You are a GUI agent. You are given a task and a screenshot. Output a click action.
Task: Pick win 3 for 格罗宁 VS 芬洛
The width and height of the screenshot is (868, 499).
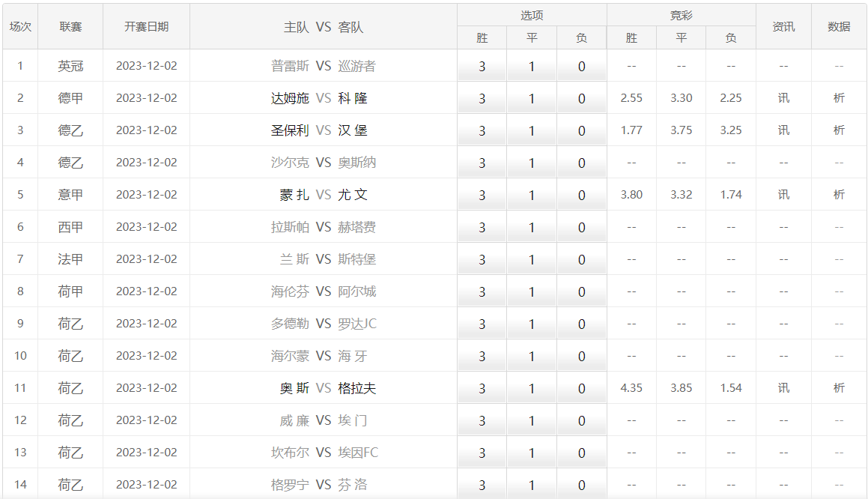point(482,485)
